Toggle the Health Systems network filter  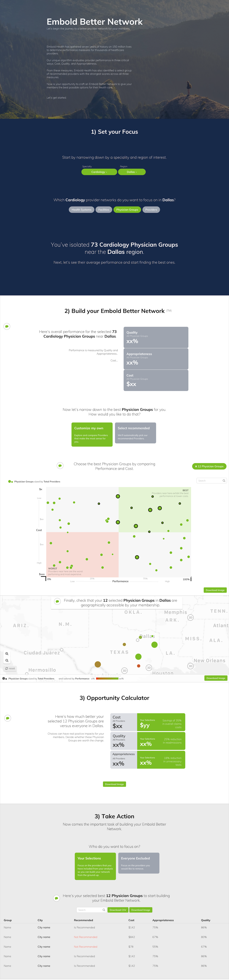pos(81,210)
